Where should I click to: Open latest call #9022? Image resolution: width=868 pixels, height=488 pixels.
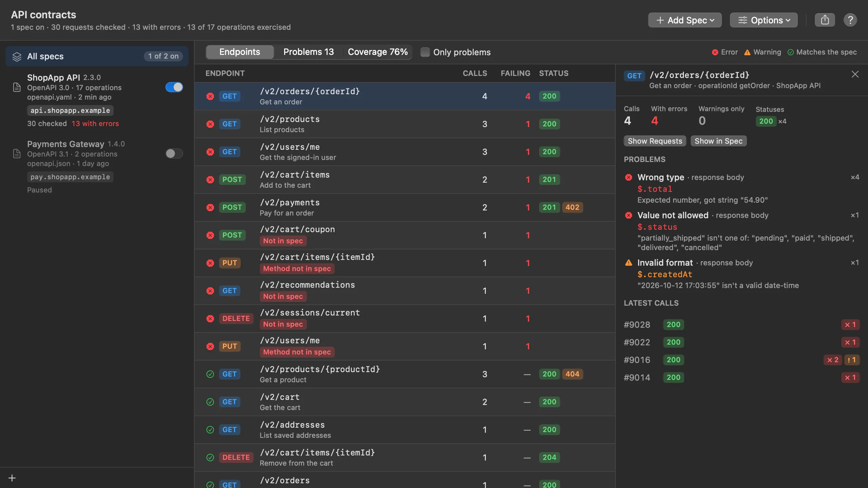[x=741, y=342]
